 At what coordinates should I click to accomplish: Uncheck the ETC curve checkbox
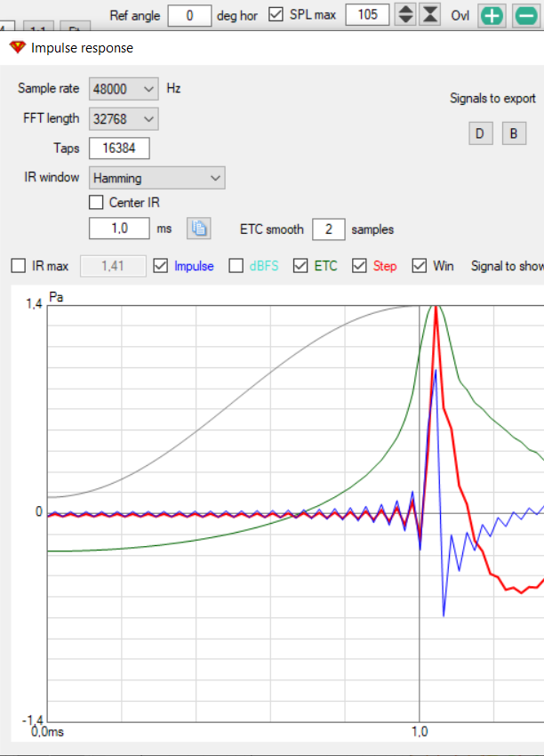click(300, 266)
